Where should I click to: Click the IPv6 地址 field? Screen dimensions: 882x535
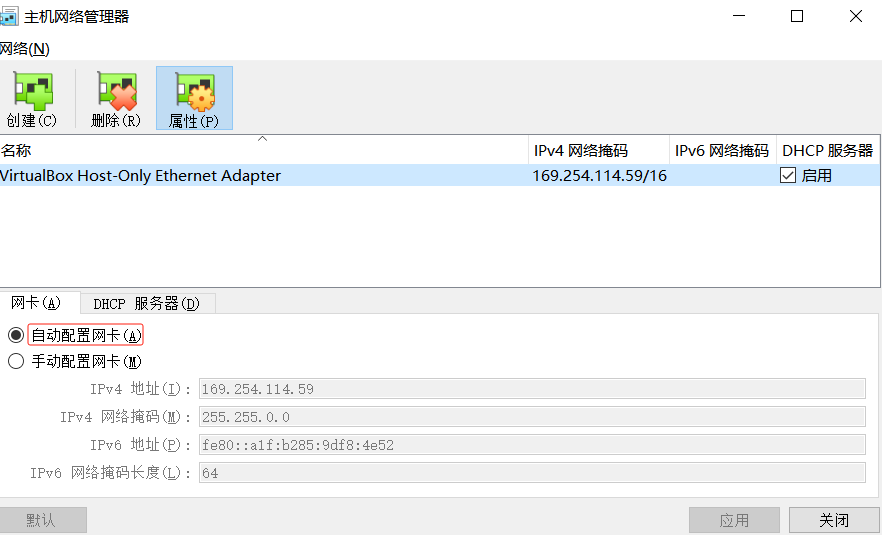point(532,445)
